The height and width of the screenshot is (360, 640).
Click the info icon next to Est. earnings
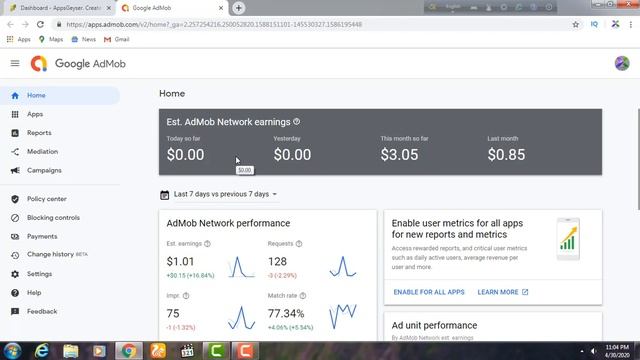point(207,244)
